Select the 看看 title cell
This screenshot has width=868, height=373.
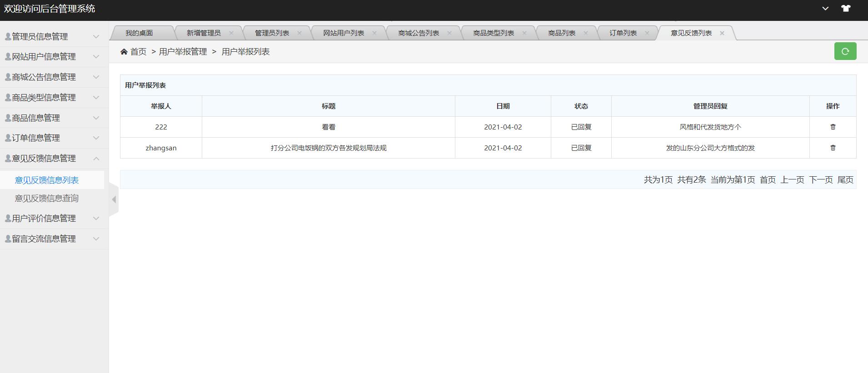(329, 127)
